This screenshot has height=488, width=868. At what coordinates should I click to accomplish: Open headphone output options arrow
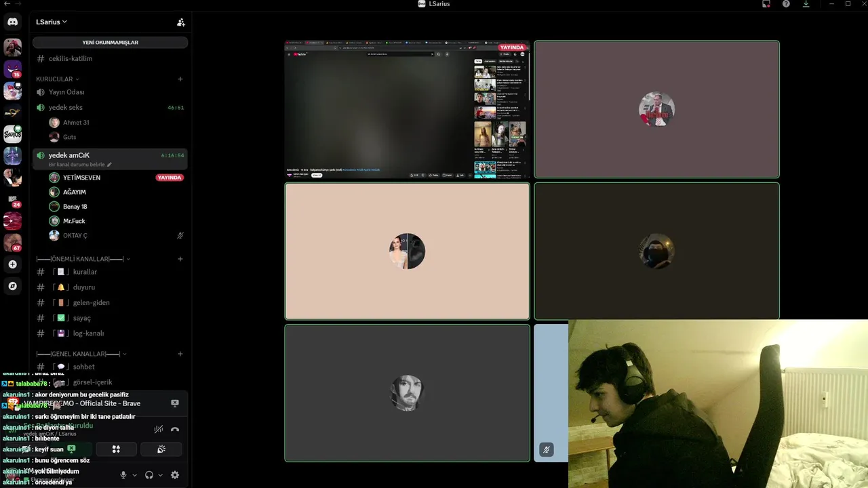tap(161, 475)
